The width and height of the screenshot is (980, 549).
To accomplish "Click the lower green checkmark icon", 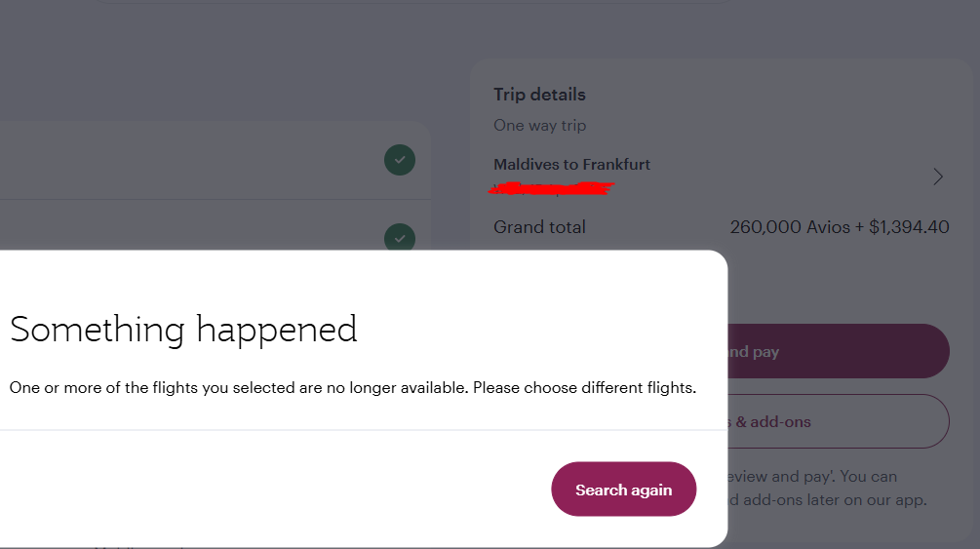I will click(399, 238).
